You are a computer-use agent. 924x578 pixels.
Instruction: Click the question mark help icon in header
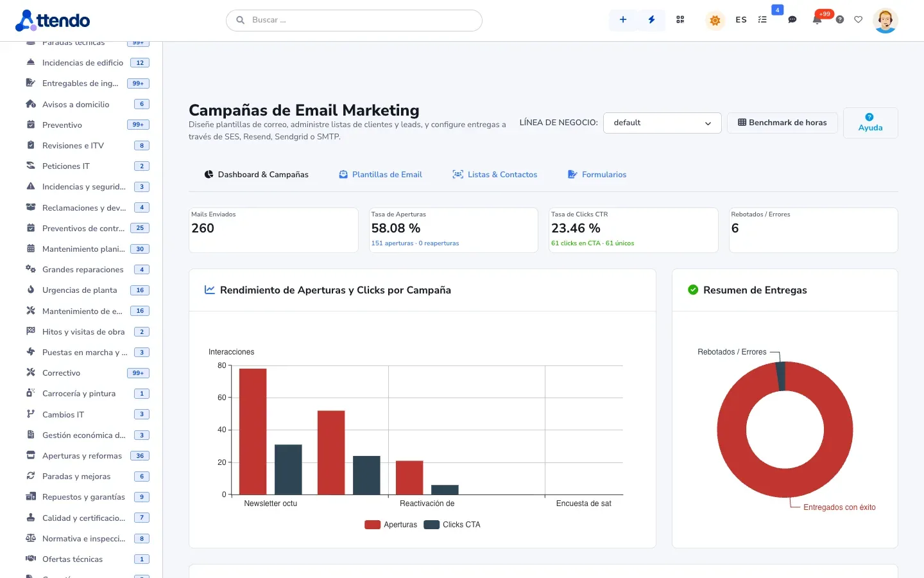[x=839, y=20]
